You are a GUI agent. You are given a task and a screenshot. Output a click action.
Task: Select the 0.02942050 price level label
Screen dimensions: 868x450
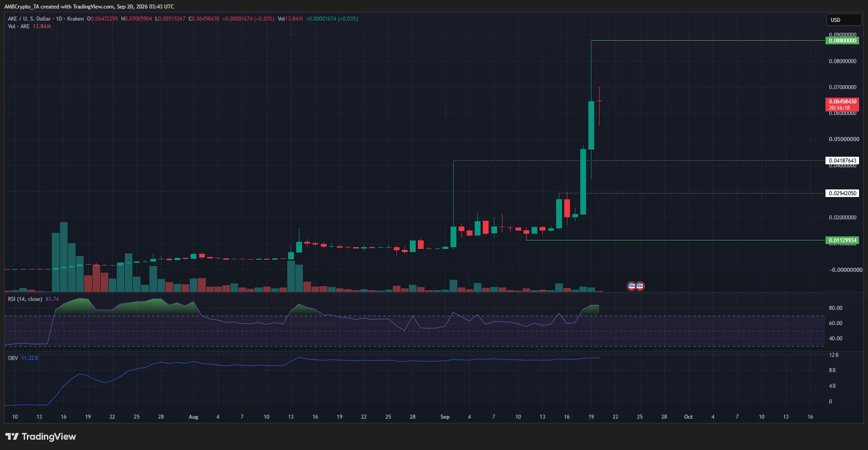(x=842, y=193)
